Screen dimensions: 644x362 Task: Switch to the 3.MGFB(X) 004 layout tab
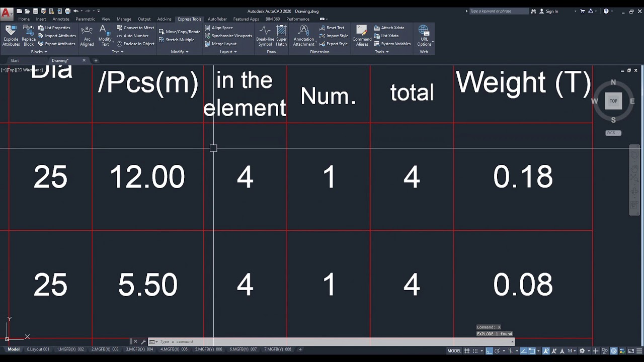(139, 349)
